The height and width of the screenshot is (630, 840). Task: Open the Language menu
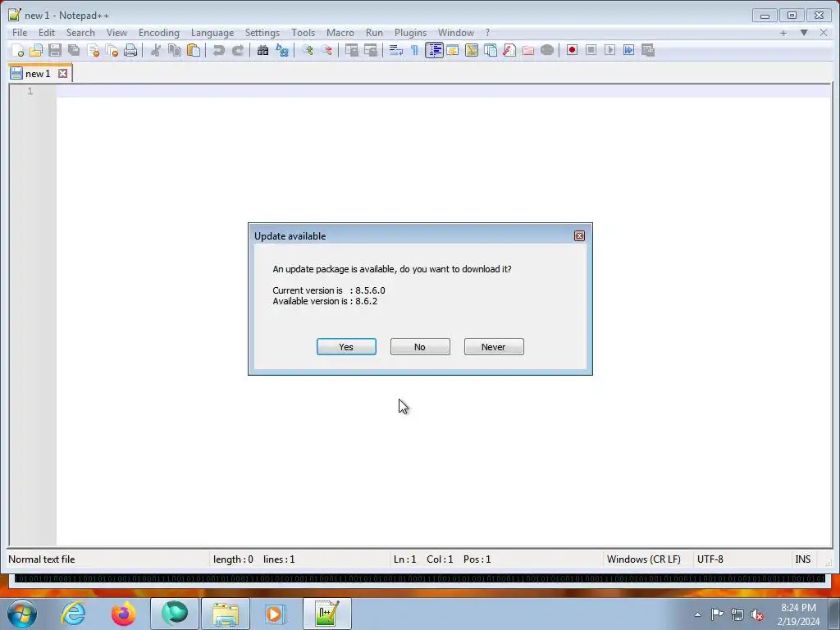point(212,33)
